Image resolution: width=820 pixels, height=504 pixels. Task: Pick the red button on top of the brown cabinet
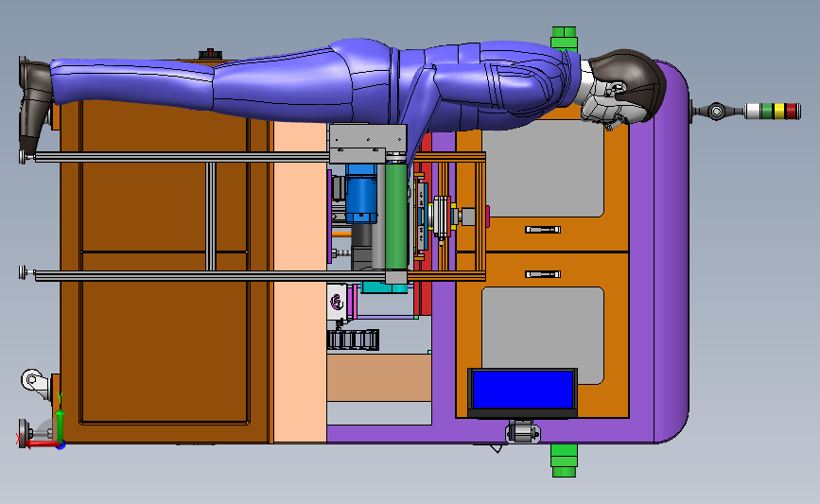tap(210, 53)
